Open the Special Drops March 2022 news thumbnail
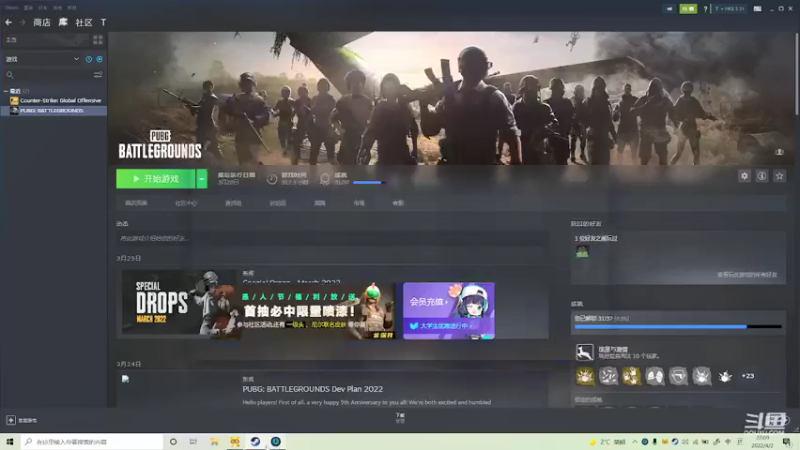 click(x=179, y=303)
